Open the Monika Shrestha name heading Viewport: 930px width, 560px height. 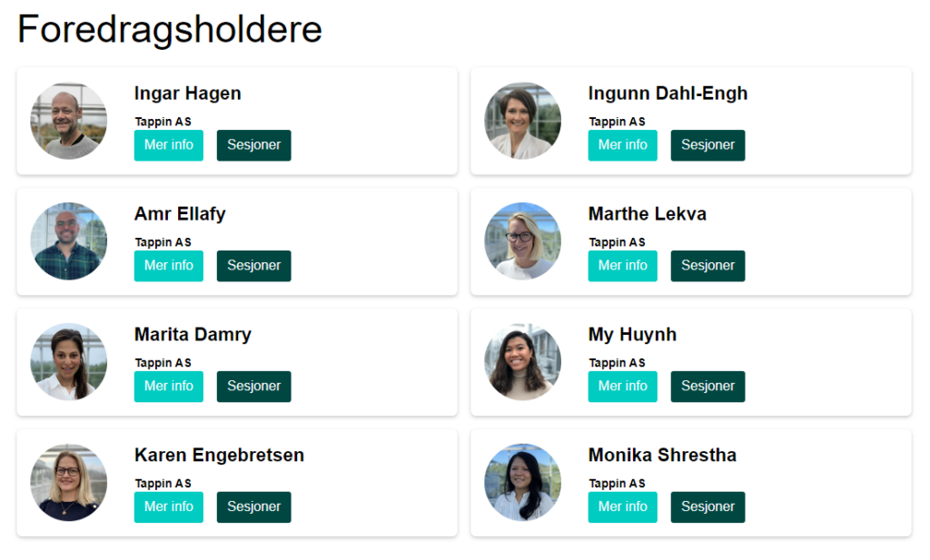(x=662, y=455)
